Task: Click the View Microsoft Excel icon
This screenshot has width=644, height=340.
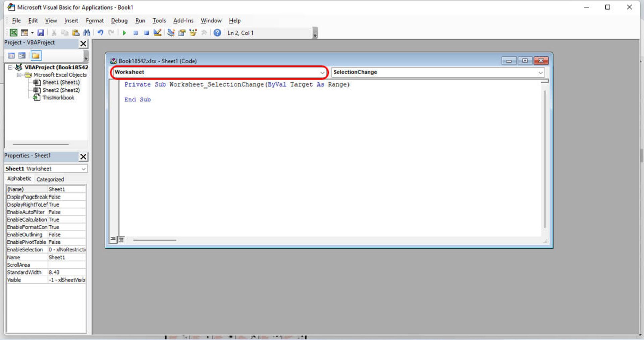Action: pyautogui.click(x=13, y=33)
